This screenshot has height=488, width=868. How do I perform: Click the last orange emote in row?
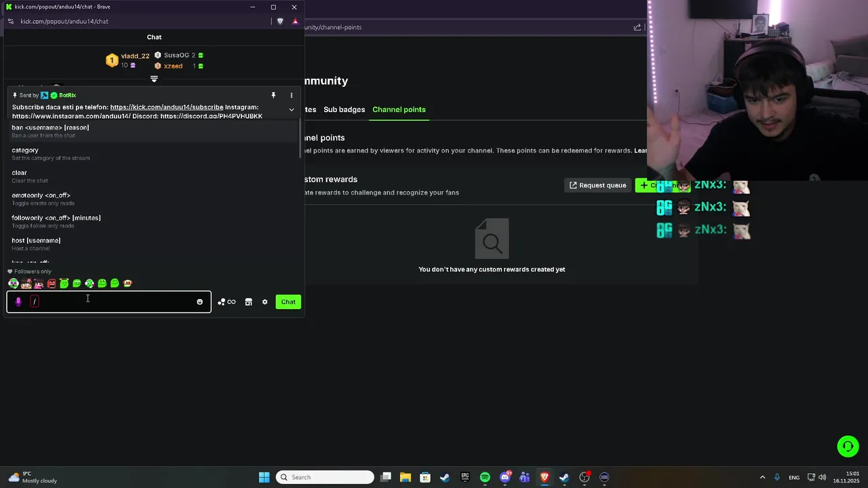pyautogui.click(x=127, y=283)
